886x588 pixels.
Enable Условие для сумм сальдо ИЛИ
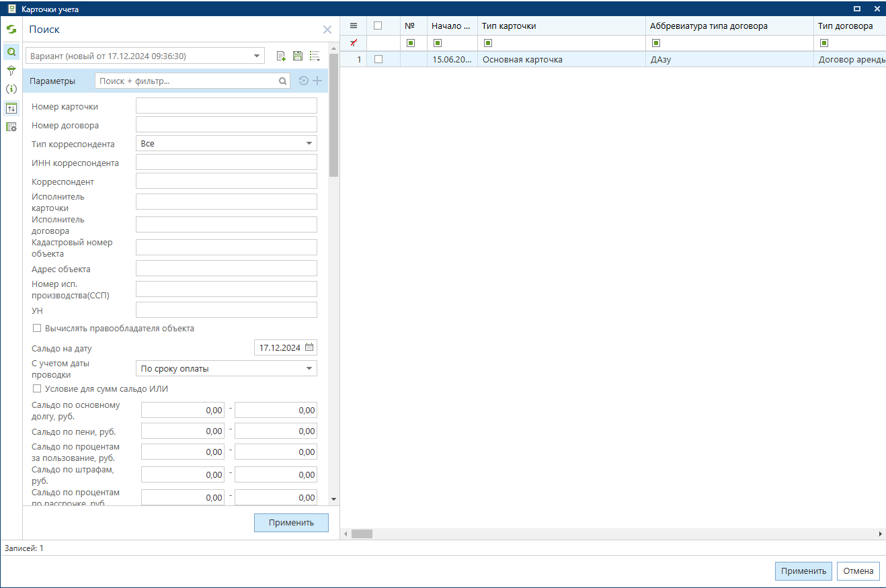[38, 389]
